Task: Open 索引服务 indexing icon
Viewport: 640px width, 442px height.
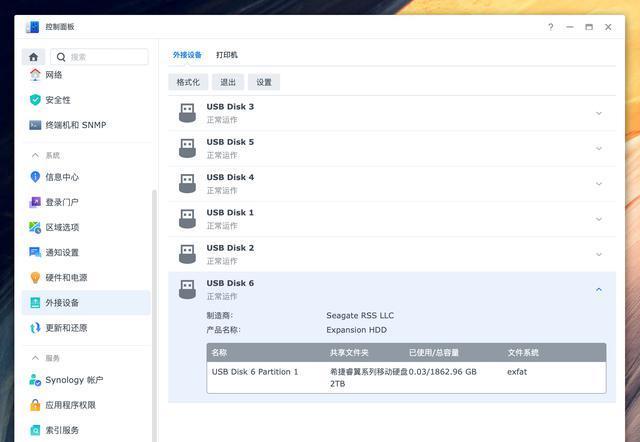Action: (x=35, y=430)
